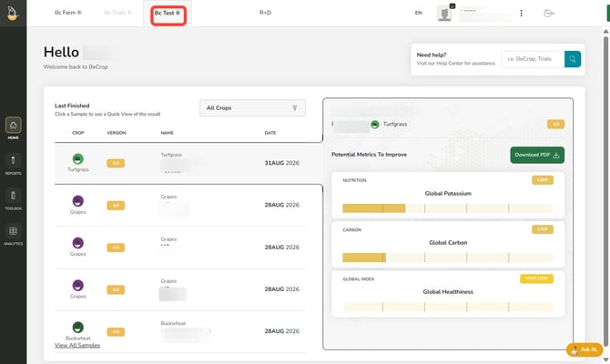Click Potential Metrics To Improve heading
Image resolution: width=610 pixels, height=364 pixels.
coord(369,155)
